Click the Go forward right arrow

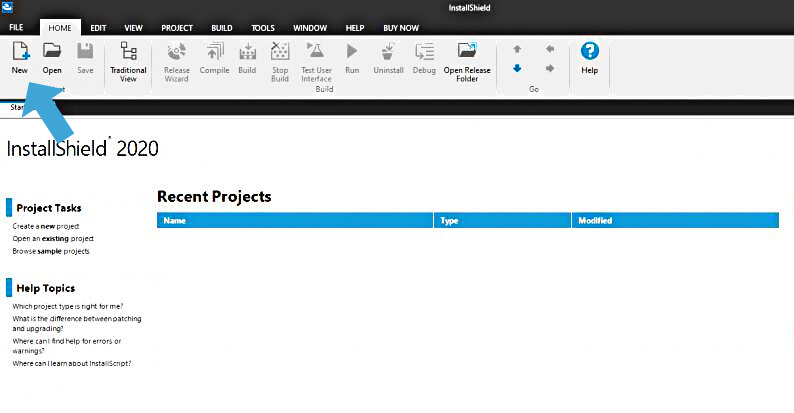click(x=550, y=68)
